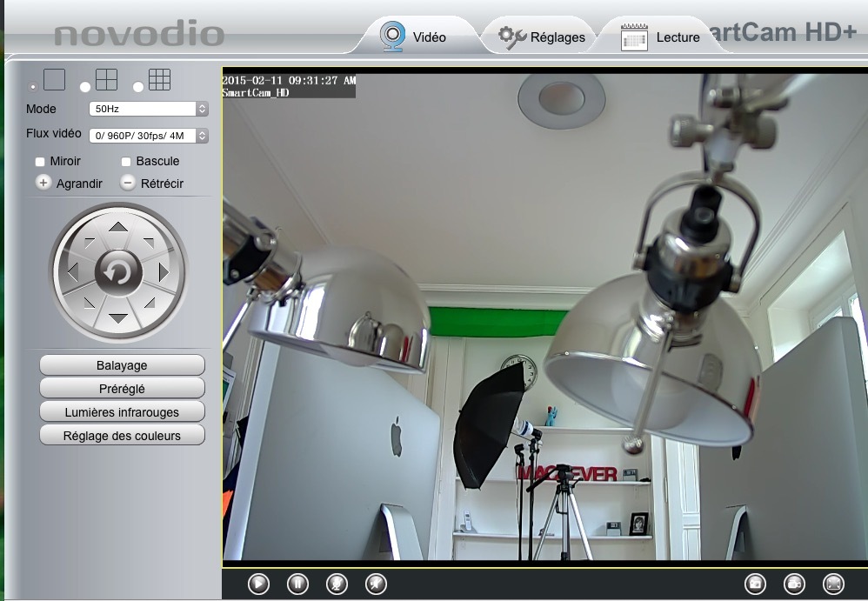The width and height of the screenshot is (868, 601).
Task: Click the Préréglé button
Action: 123,389
